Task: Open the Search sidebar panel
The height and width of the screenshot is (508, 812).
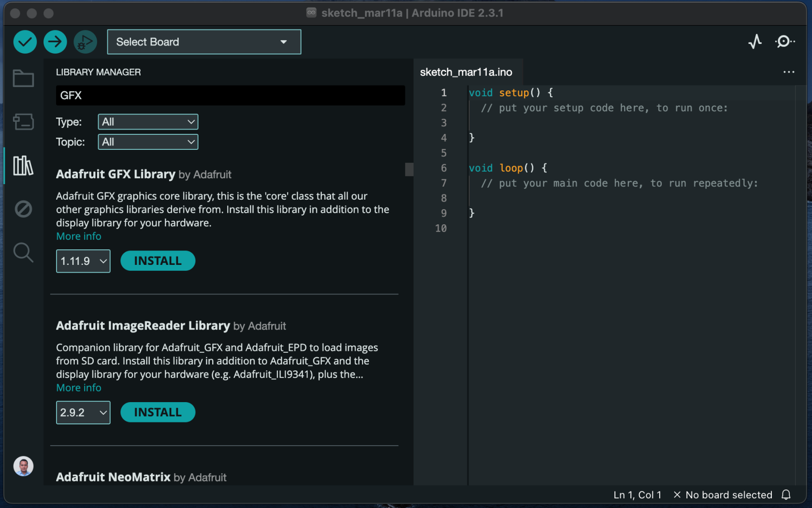Action: [x=23, y=252]
